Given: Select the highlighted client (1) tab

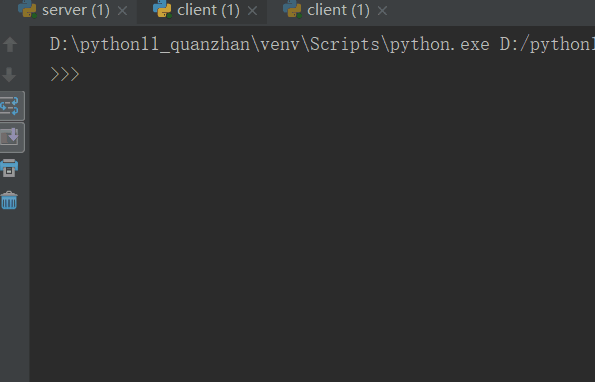Looking at the screenshot, I should [208, 10].
